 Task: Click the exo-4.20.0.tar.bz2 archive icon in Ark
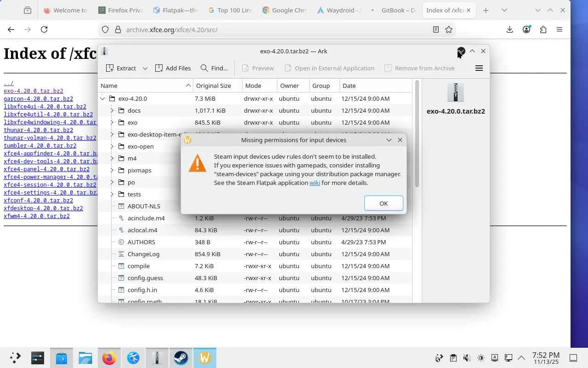click(x=456, y=92)
